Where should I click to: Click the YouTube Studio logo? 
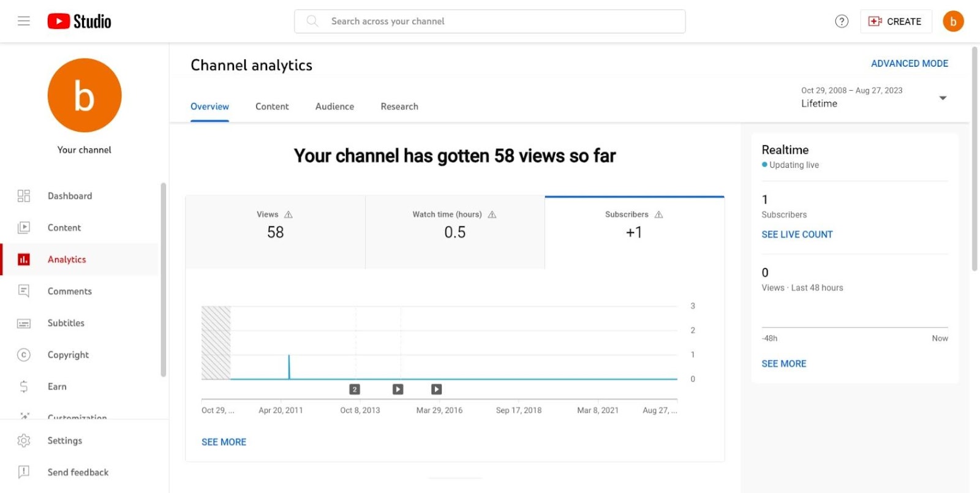click(x=80, y=21)
